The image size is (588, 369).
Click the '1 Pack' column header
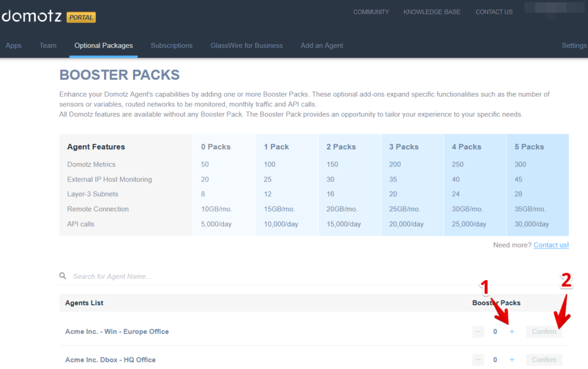pyautogui.click(x=276, y=147)
